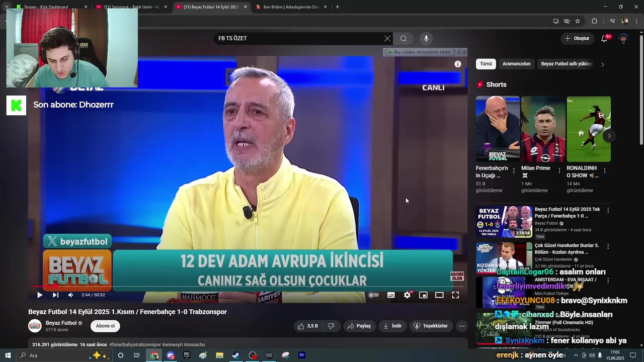Open Epic Games Launcher in taskbar
644x362 pixels.
(x=187, y=355)
